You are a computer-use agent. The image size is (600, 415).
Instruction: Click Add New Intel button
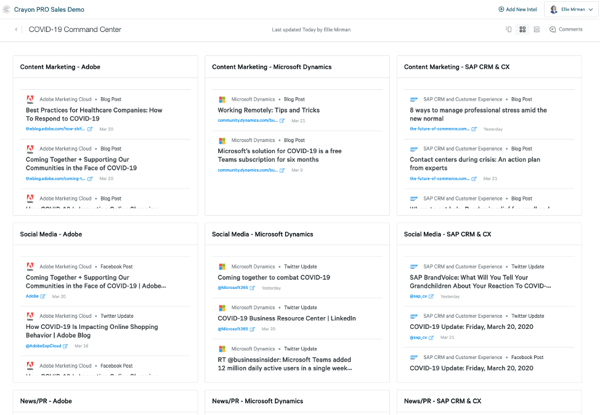517,9
